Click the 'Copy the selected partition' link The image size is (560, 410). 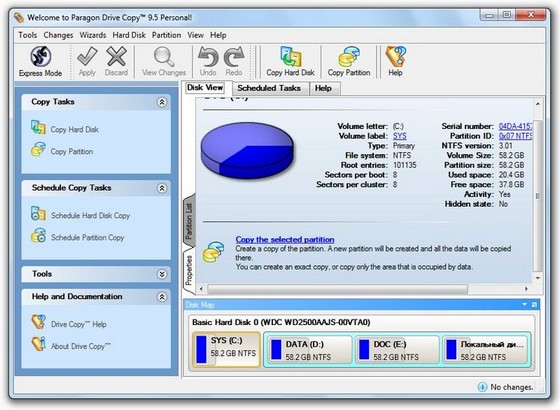[285, 239]
